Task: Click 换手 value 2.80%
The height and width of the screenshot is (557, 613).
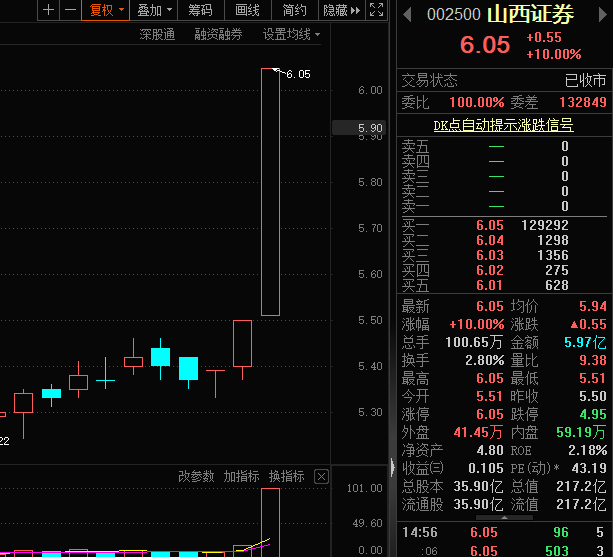Action: pyautogui.click(x=484, y=360)
